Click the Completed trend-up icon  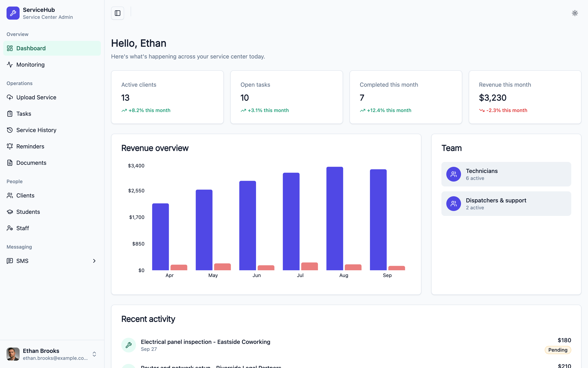(363, 110)
